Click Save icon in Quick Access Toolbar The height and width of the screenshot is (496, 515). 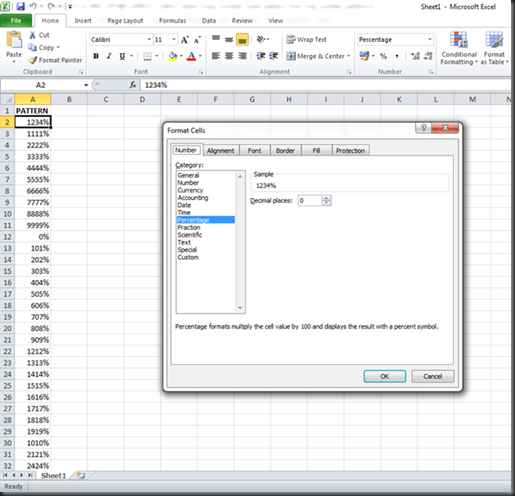[21, 6]
